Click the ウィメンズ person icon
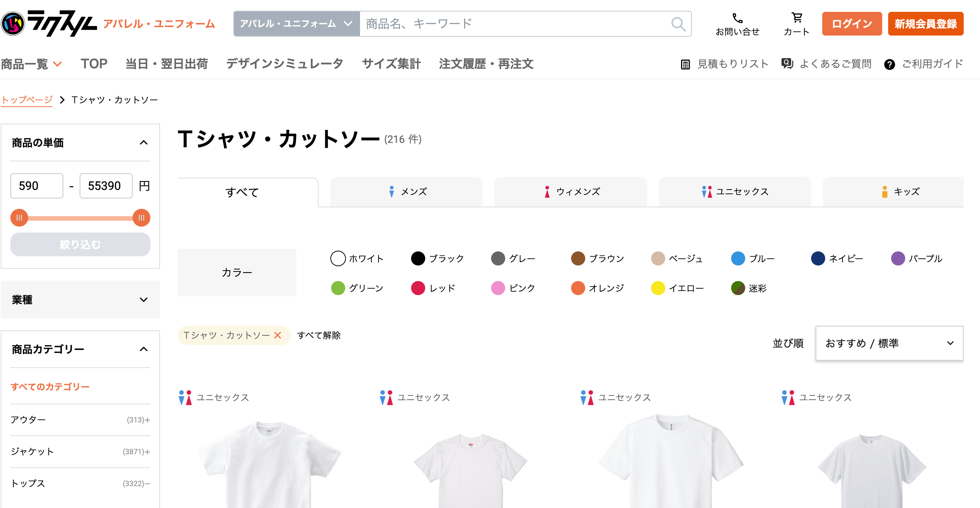Screen dimensions: 980x508 coord(547,192)
